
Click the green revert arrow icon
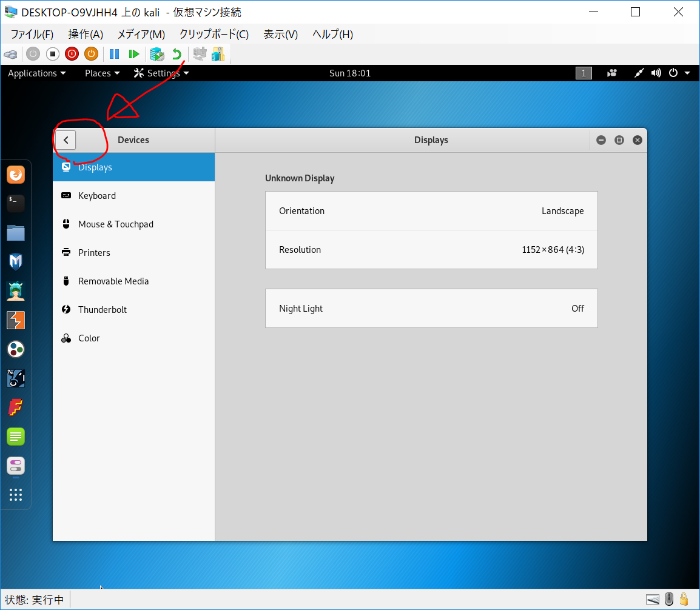point(177,54)
